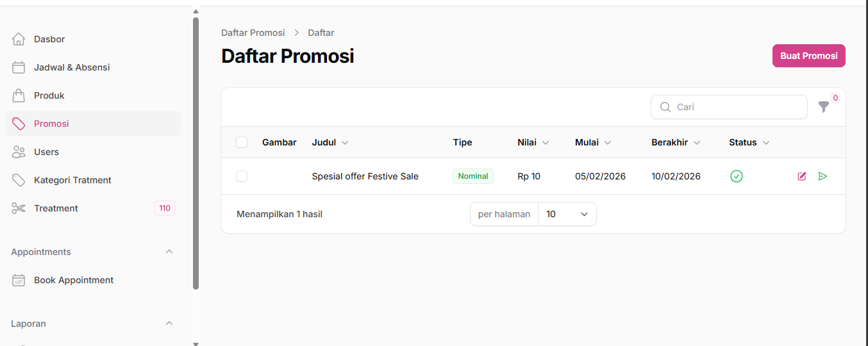Screen dimensions: 868x346
Task: Click the Treatment scissors icon
Action: 19,208
